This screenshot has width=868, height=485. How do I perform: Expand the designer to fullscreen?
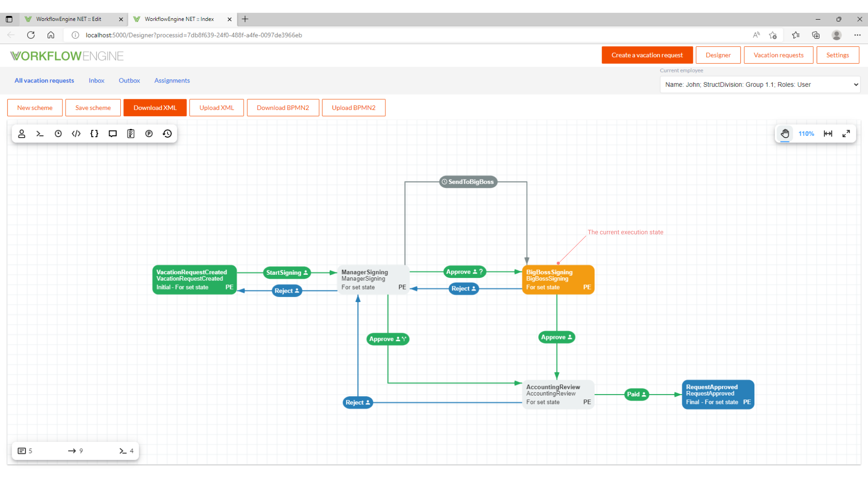(x=846, y=133)
